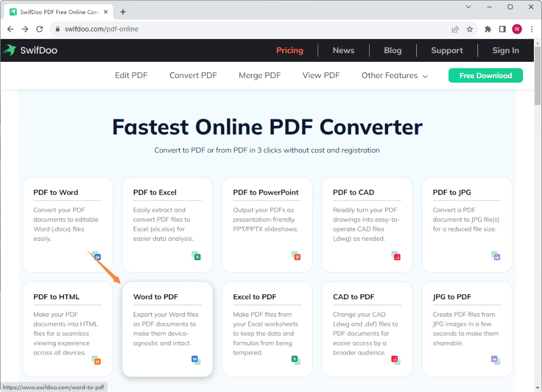Share this page from the address bar
The image size is (542, 392).
coord(455,29)
